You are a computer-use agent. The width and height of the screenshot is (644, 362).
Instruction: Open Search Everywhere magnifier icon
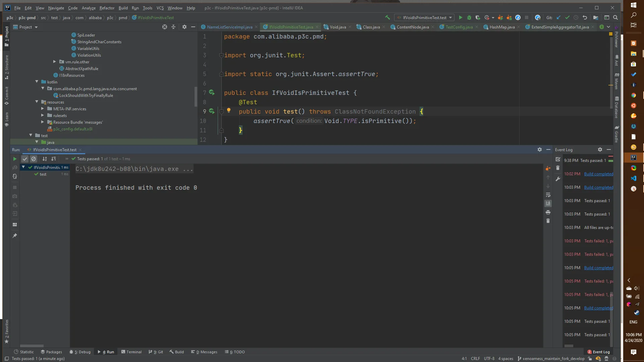(x=615, y=17)
